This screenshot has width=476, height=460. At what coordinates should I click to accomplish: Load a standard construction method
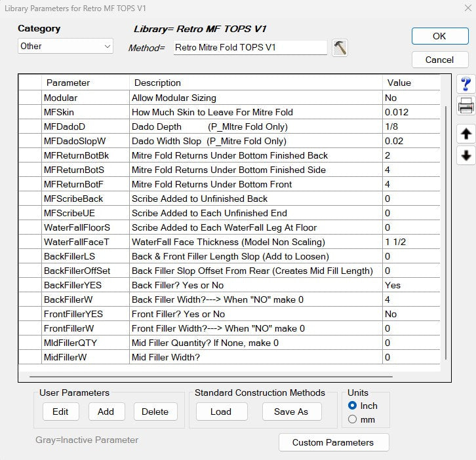221,412
